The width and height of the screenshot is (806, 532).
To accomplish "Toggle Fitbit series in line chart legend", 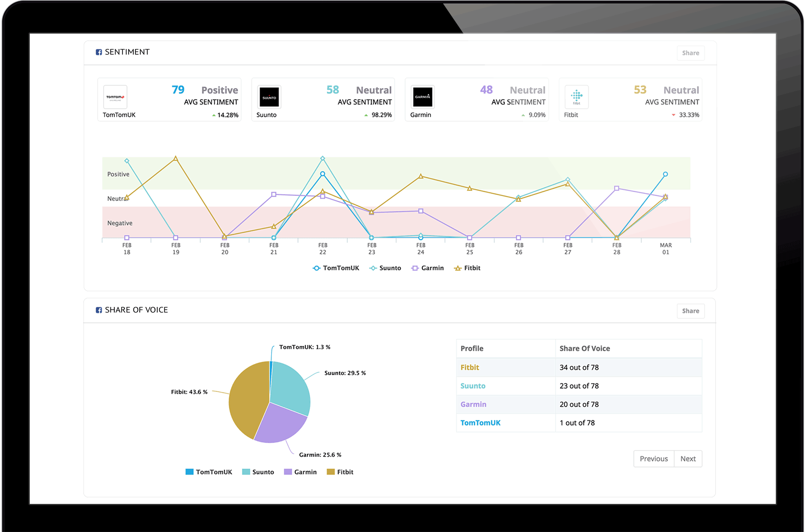I will [x=467, y=268].
